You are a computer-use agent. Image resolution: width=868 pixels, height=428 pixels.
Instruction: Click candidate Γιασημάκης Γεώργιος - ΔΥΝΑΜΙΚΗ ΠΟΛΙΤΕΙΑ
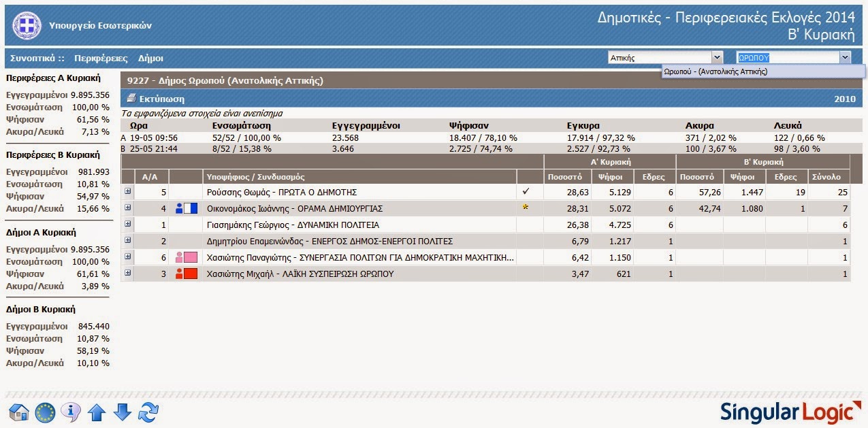pyautogui.click(x=293, y=225)
